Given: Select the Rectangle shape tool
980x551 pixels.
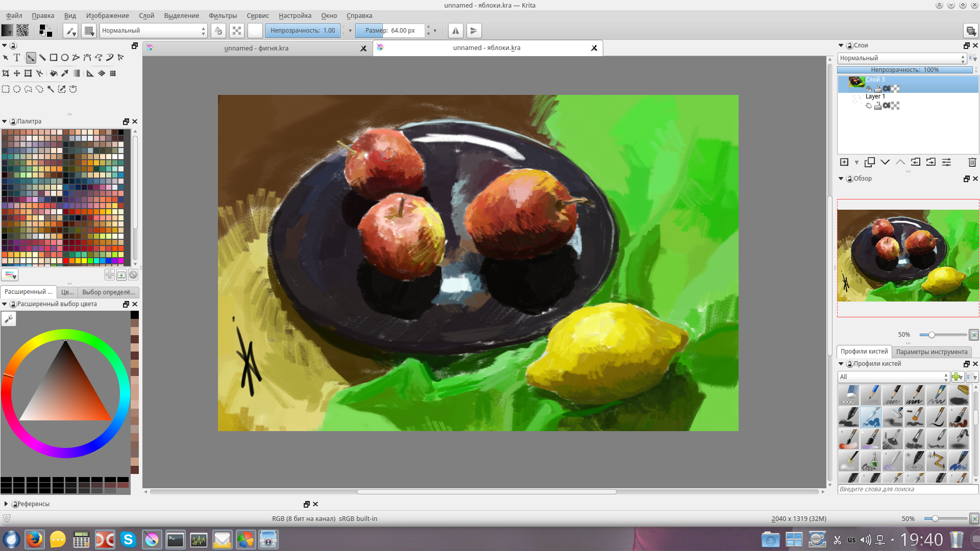Looking at the screenshot, I should [x=54, y=58].
